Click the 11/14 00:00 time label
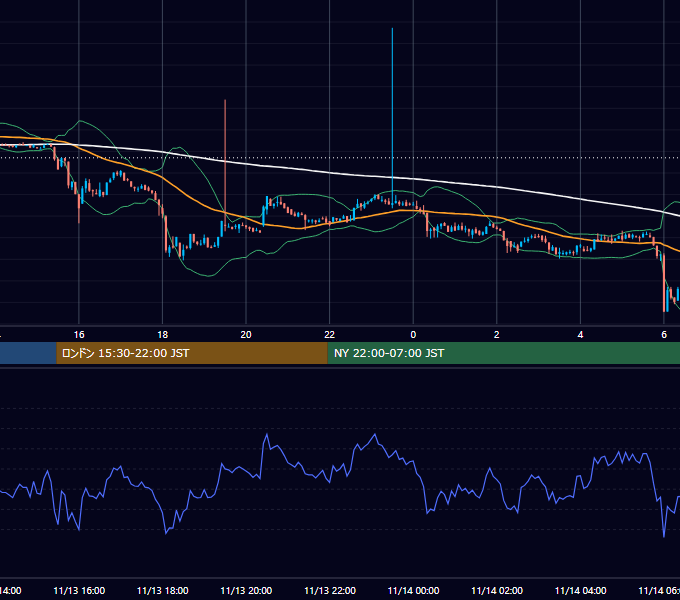Screen dimensions: 680x600 (413, 590)
